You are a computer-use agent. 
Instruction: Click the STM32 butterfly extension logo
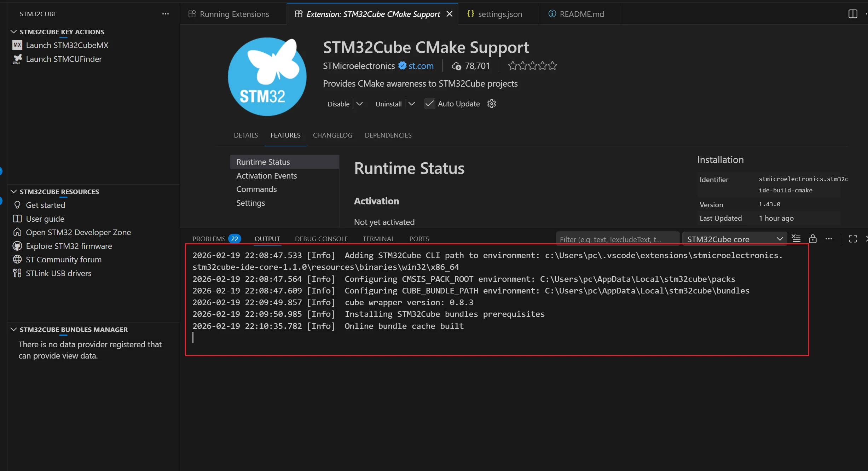pos(267,77)
